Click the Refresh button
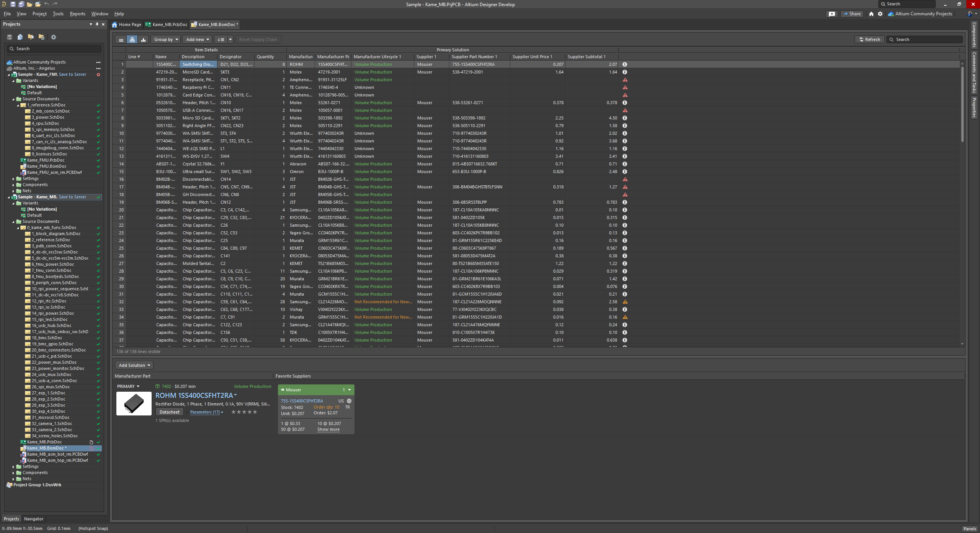The height and width of the screenshot is (533, 980). pyautogui.click(x=869, y=39)
